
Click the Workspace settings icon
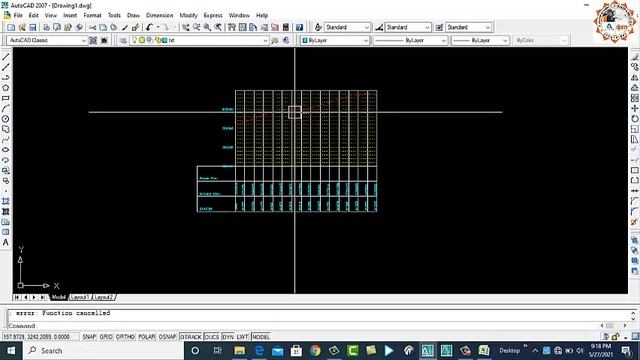93,40
